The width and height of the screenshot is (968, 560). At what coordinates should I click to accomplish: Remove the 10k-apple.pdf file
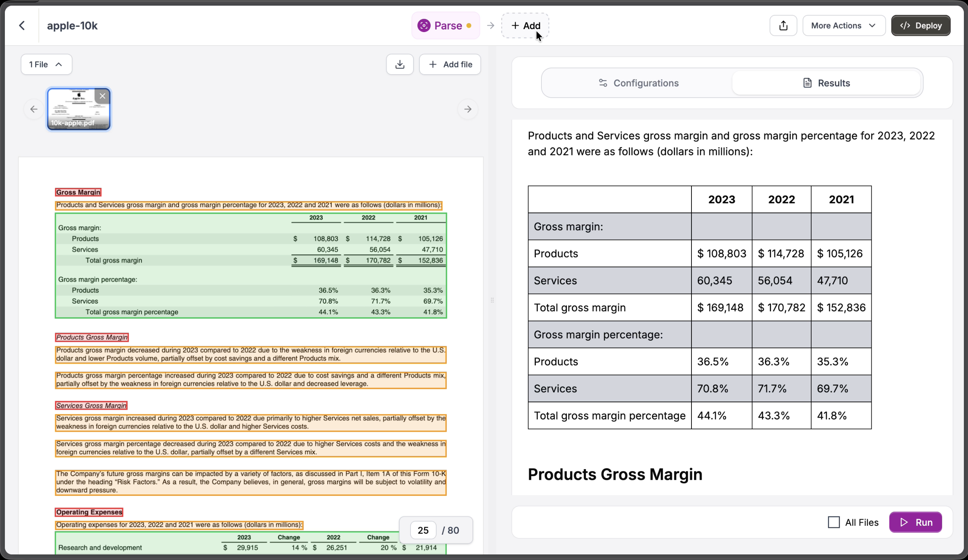[102, 96]
